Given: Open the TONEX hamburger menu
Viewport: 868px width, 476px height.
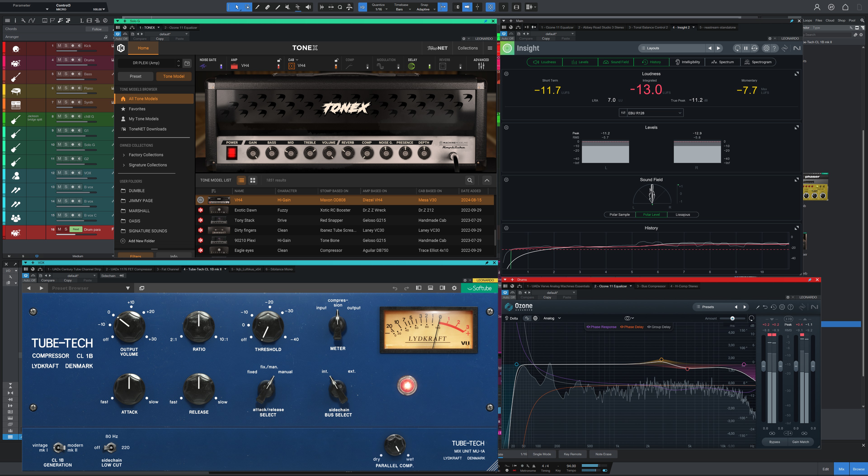Looking at the screenshot, I should tap(490, 48).
